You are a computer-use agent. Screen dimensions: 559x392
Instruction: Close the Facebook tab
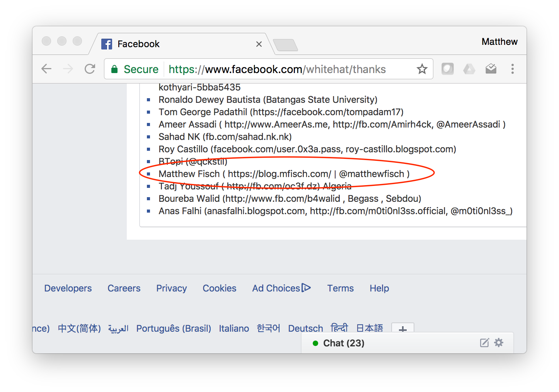click(x=259, y=44)
